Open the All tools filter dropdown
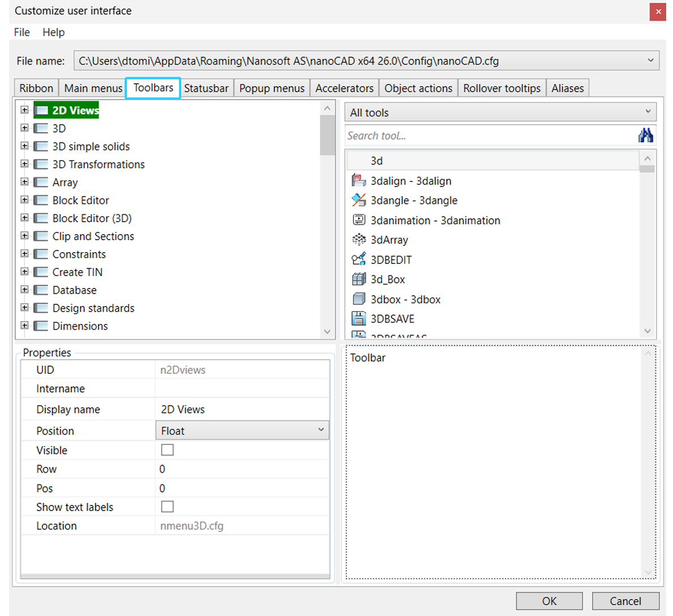 click(x=648, y=112)
